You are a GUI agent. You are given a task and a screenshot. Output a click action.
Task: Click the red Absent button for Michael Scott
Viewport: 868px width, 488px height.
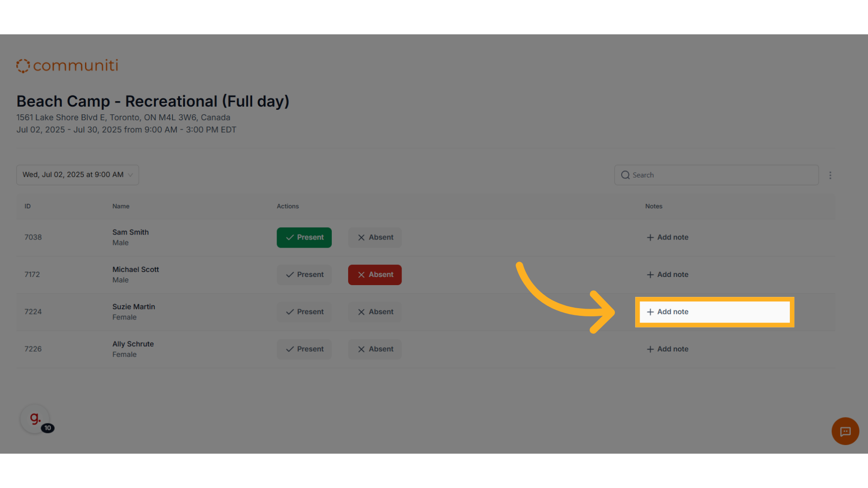pyautogui.click(x=375, y=275)
